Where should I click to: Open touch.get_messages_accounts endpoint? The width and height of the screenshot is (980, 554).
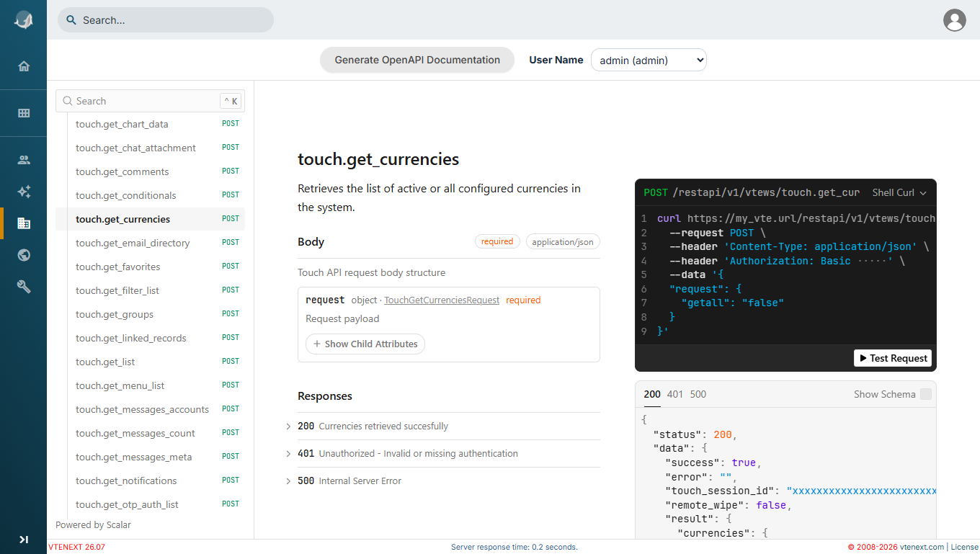point(150,409)
